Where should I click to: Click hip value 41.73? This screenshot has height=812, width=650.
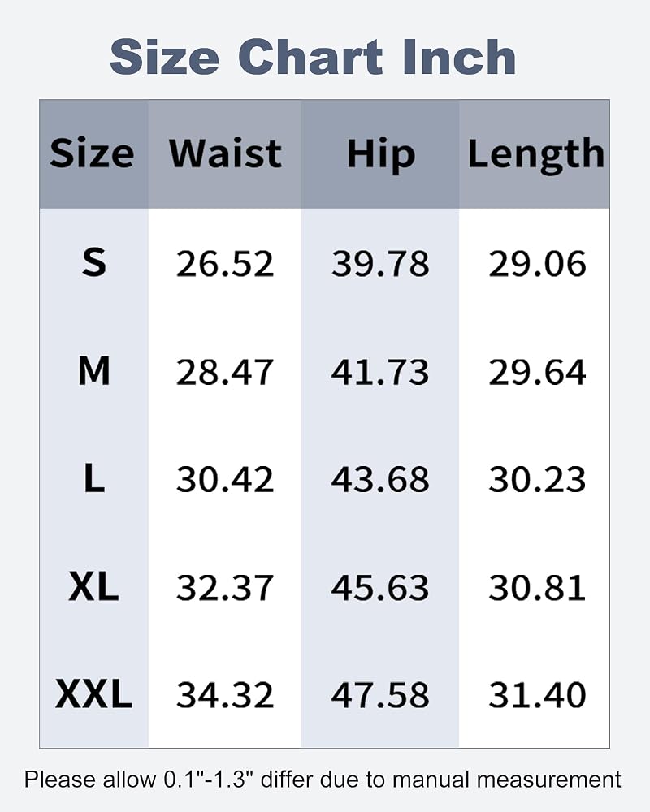pos(380,372)
